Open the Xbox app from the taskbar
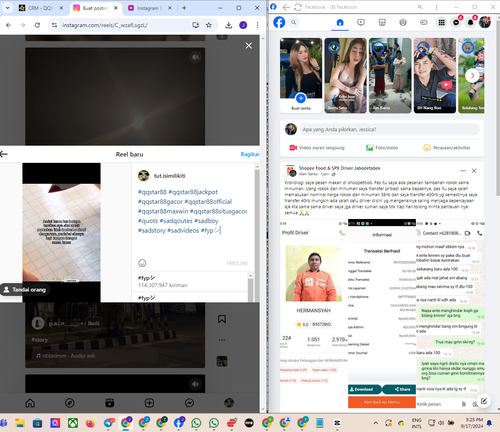Viewport: 500px width, 432px height. tap(73, 423)
